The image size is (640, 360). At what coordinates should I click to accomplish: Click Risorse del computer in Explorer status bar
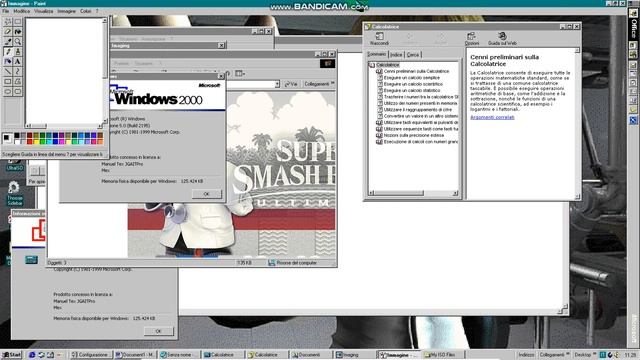(x=292, y=263)
